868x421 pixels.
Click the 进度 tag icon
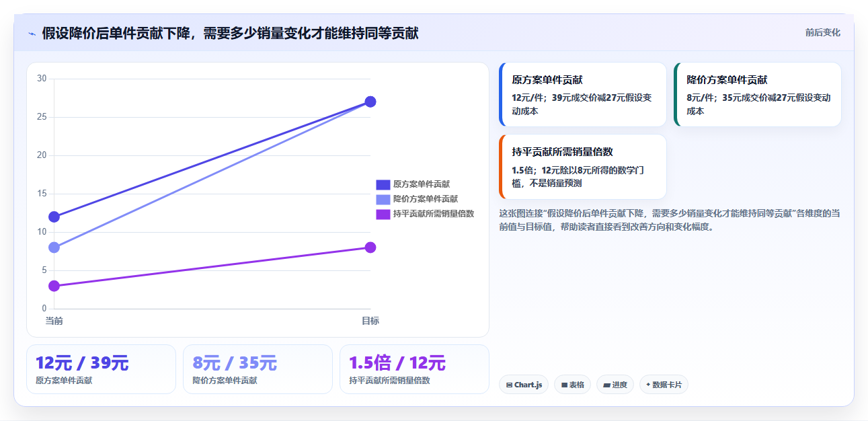[607, 385]
